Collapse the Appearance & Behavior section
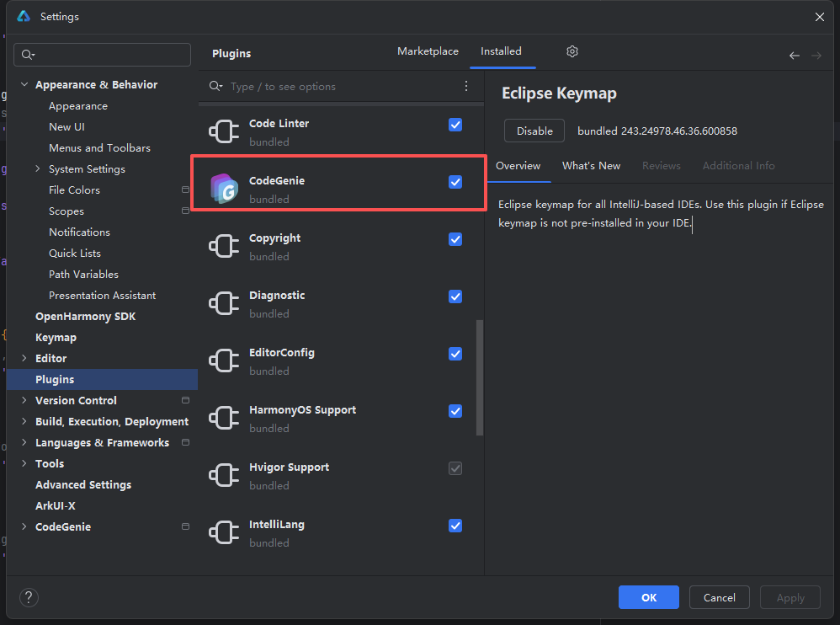Screen dimensions: 840x625 24,84
